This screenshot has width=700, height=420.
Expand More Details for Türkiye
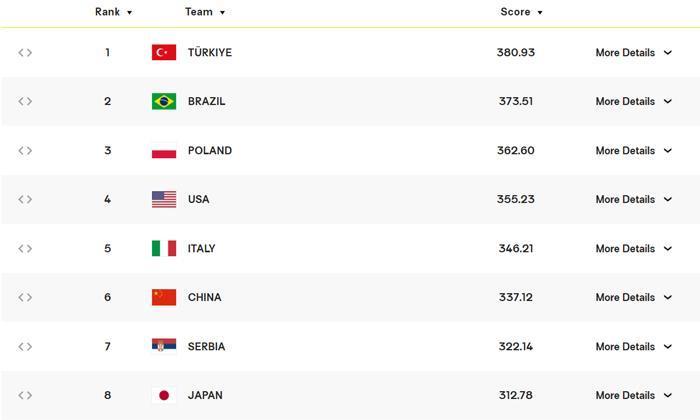[634, 53]
